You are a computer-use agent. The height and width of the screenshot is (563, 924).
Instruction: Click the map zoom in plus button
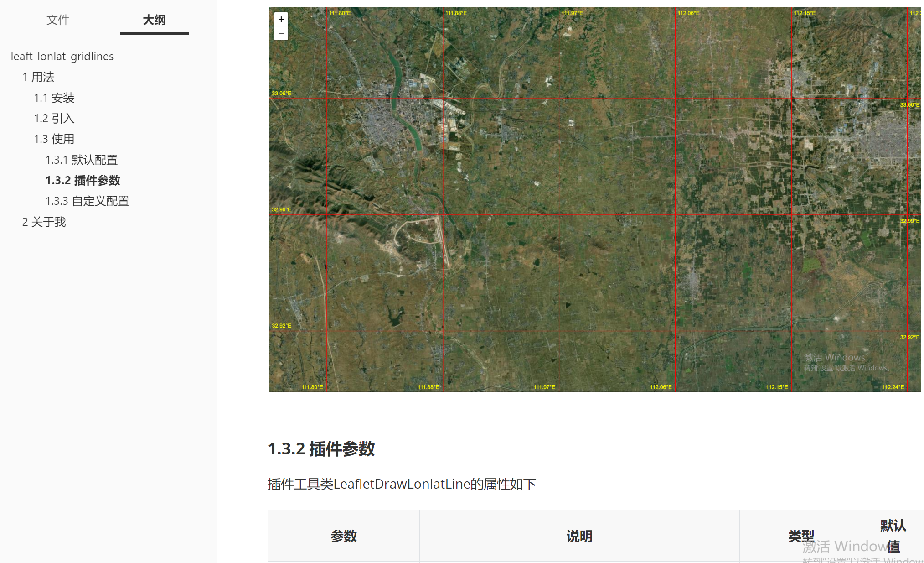coord(281,19)
